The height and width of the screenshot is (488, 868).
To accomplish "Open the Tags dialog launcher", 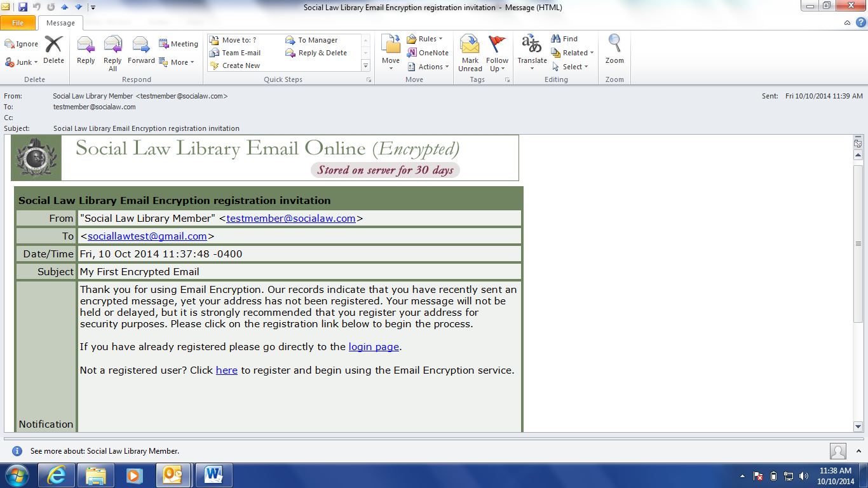I will click(507, 80).
